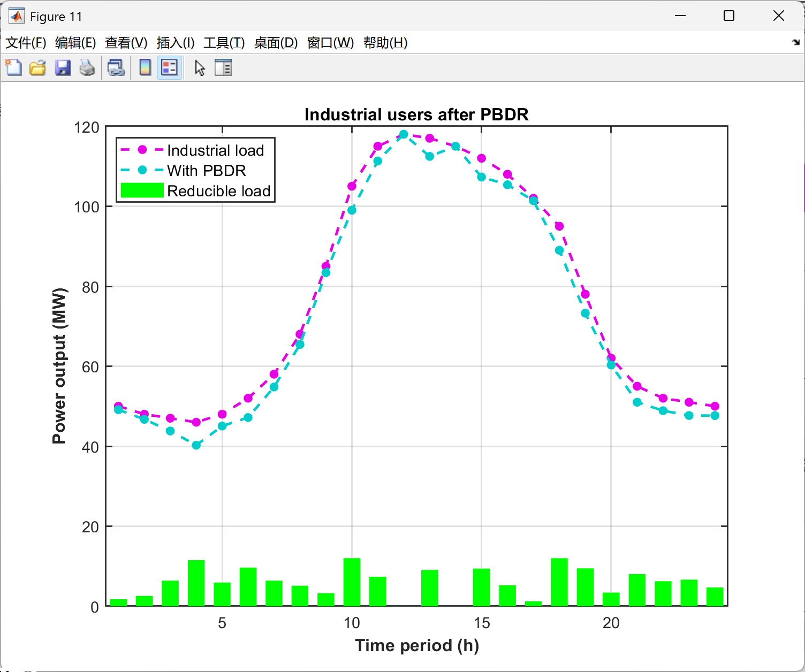Toggle the Insert Legend toolbar button
This screenshot has height=672, width=805.
coord(170,68)
